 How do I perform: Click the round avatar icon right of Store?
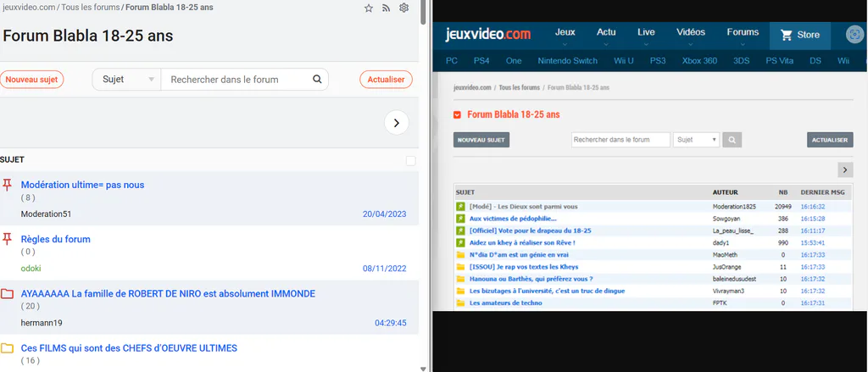(x=854, y=35)
